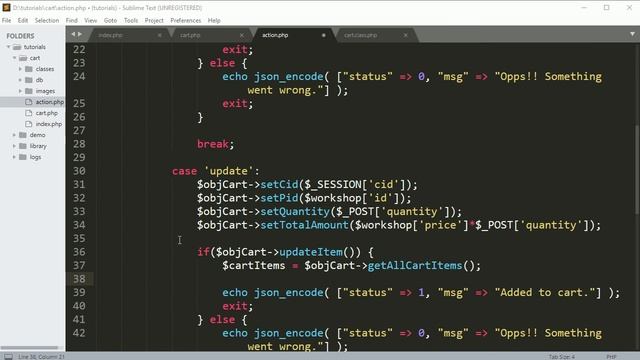Open the Selection menu
Screen dimensions: 640x360
pyautogui.click(x=47, y=20)
